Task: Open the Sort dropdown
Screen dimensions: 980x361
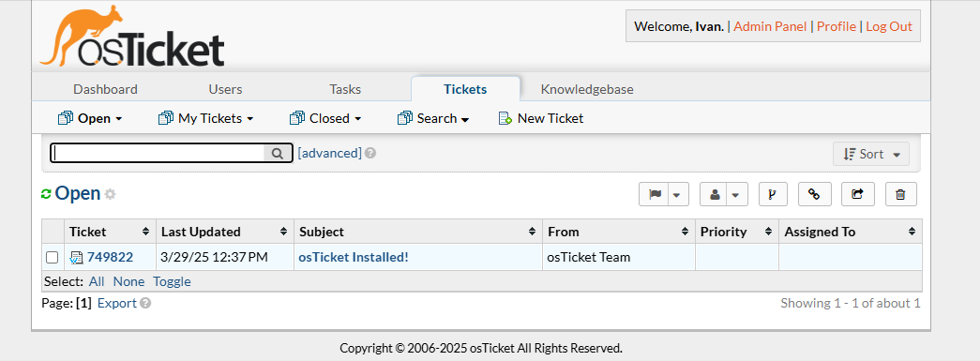Action: pyautogui.click(x=871, y=155)
